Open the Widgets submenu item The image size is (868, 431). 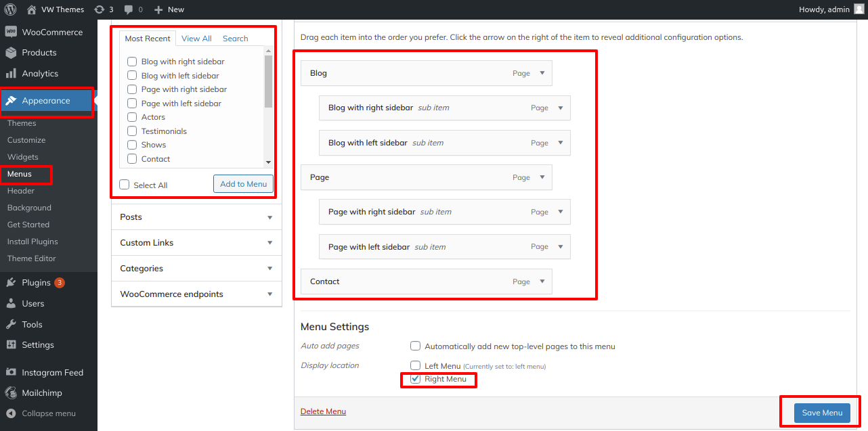coord(23,157)
